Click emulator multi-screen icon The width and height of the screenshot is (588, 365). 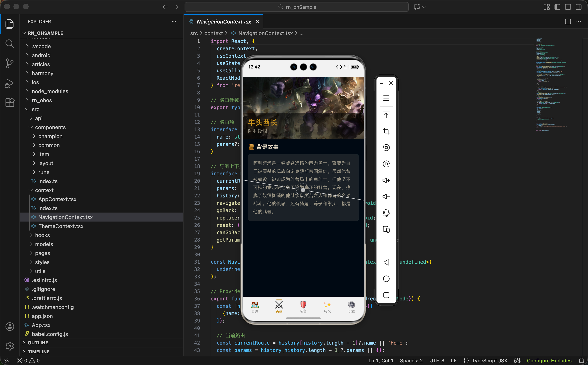386,229
